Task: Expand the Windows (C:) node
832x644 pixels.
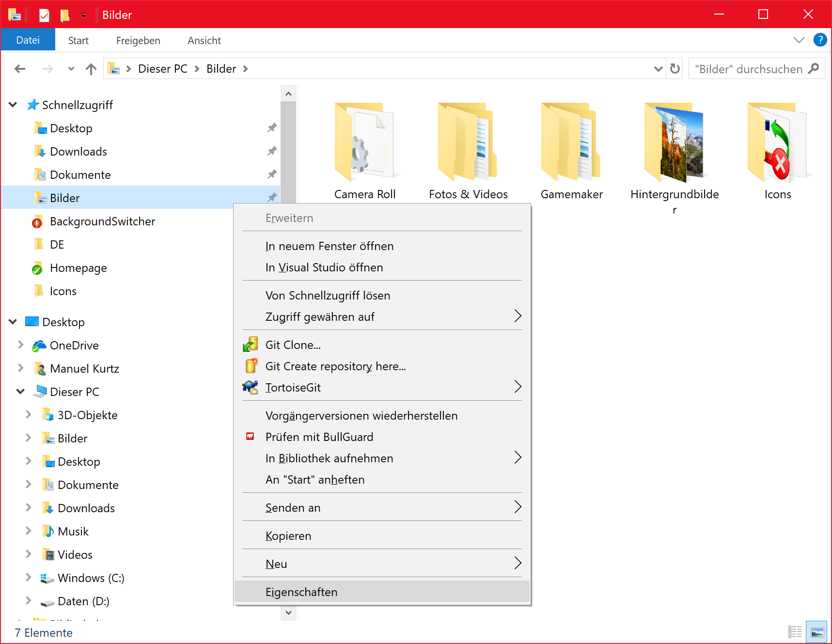Action: (28, 578)
